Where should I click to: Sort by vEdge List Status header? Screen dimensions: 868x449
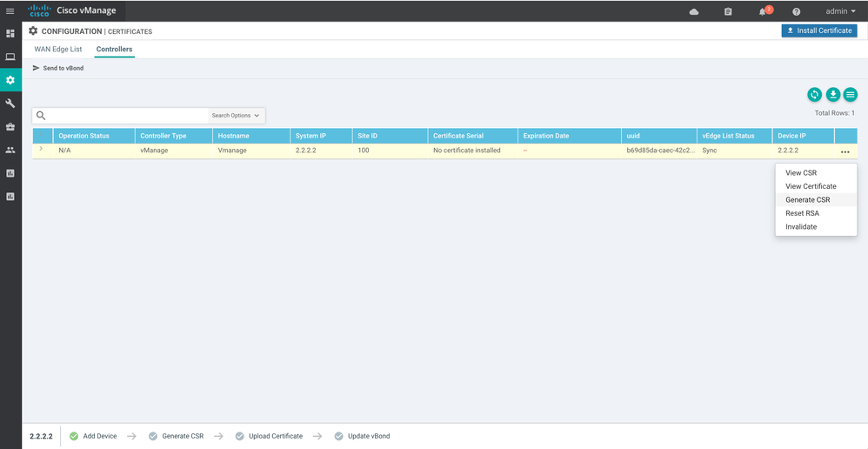tap(735, 136)
